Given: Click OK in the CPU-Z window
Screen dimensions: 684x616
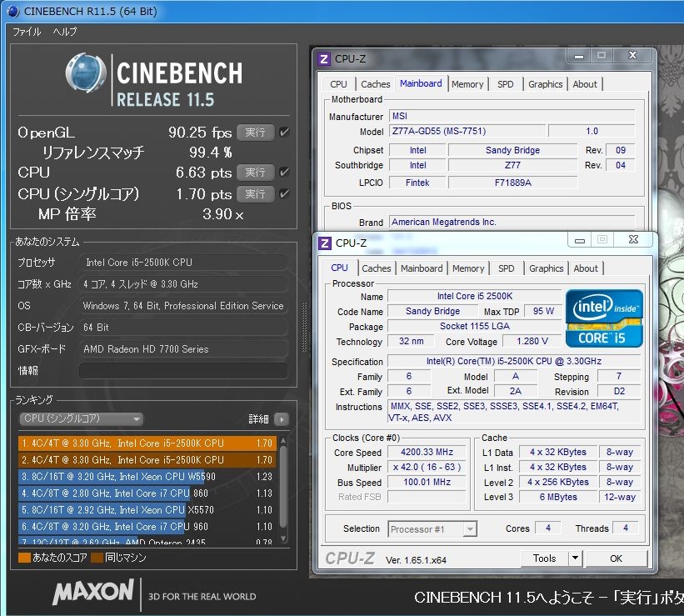Looking at the screenshot, I should (616, 558).
